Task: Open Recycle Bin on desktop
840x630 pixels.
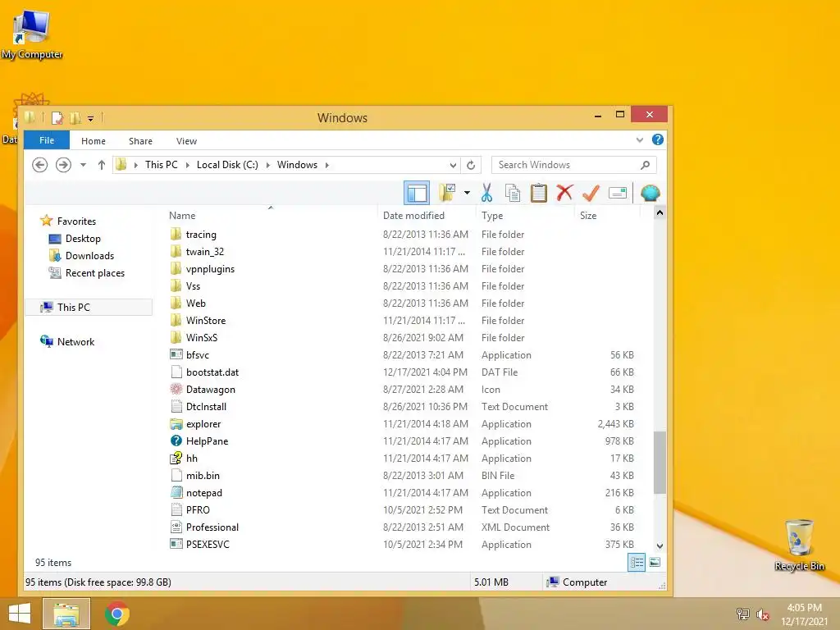Action: [799, 545]
